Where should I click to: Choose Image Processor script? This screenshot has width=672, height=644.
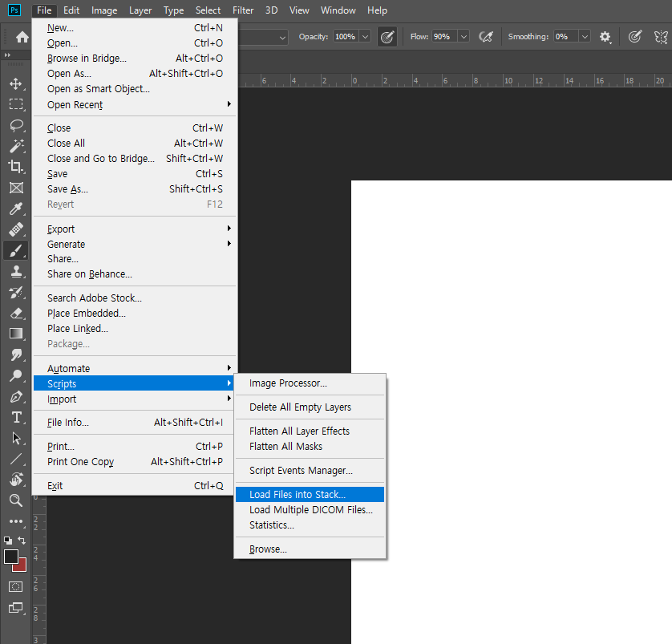310,383
